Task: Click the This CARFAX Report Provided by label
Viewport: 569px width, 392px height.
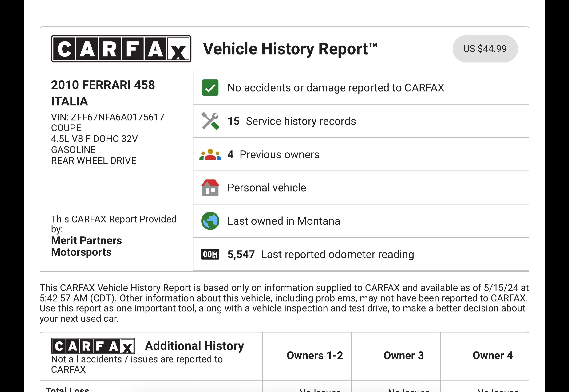Action: [x=114, y=224]
